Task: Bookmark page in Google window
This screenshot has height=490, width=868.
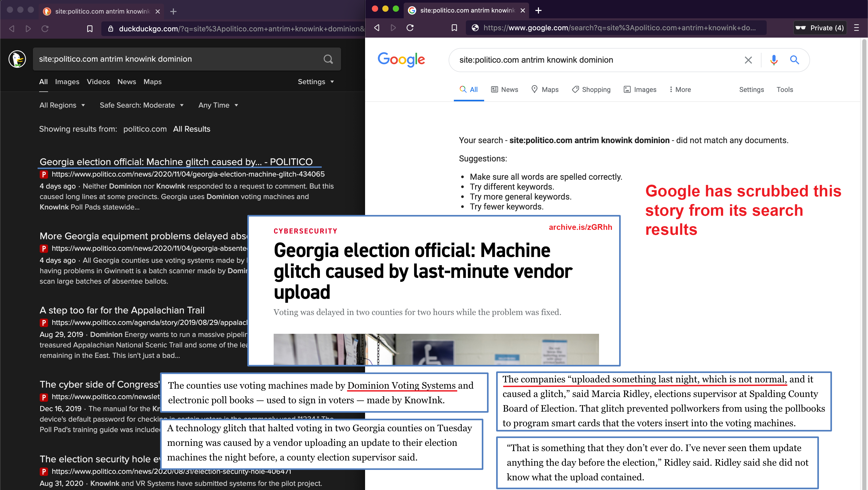Action: coord(454,28)
